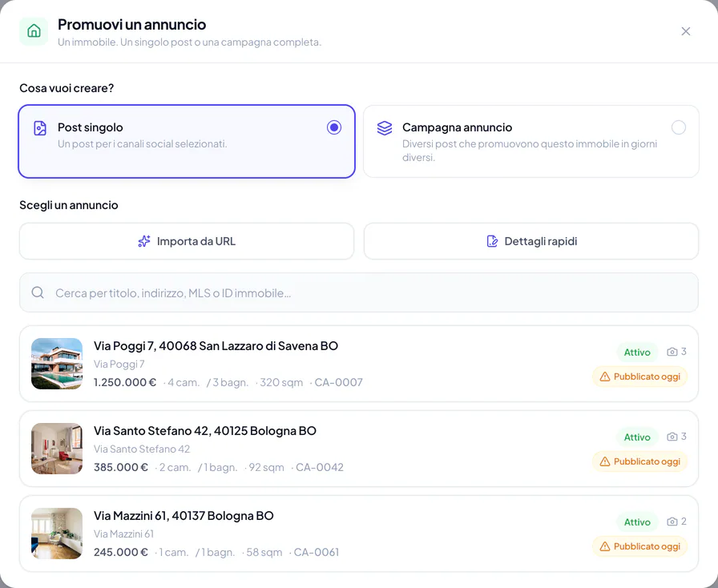This screenshot has width=718, height=588.
Task: Select the Campagna annuncio radio button
Action: tap(678, 127)
